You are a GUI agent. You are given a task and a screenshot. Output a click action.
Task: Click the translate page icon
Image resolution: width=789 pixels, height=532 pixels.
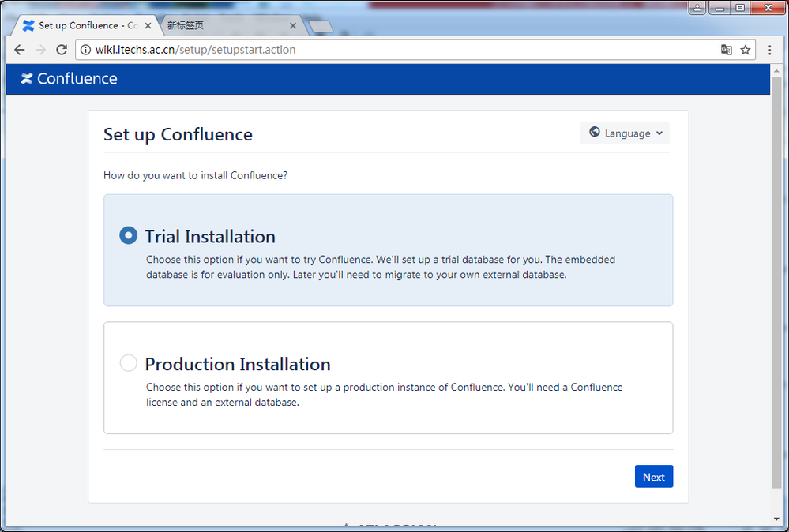(x=726, y=50)
